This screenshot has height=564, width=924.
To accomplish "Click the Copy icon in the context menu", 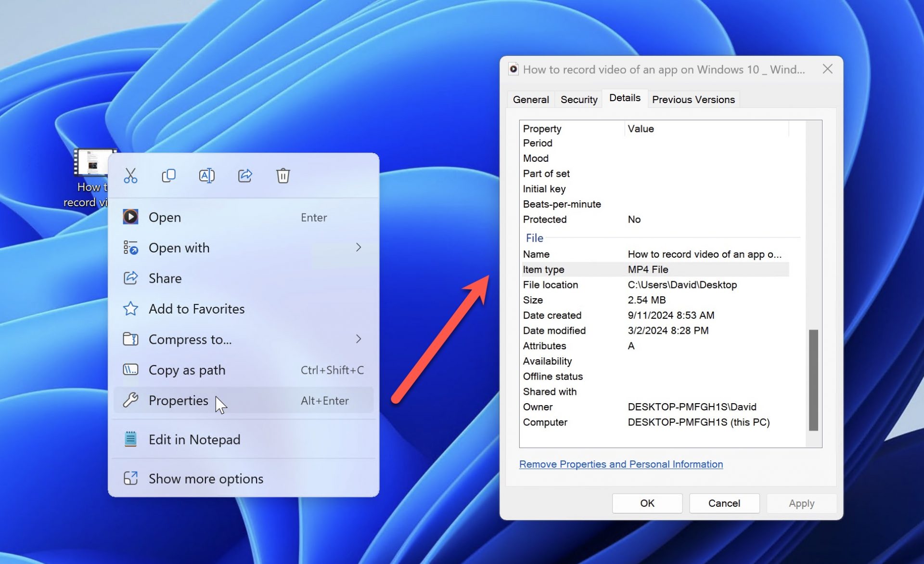I will (168, 175).
